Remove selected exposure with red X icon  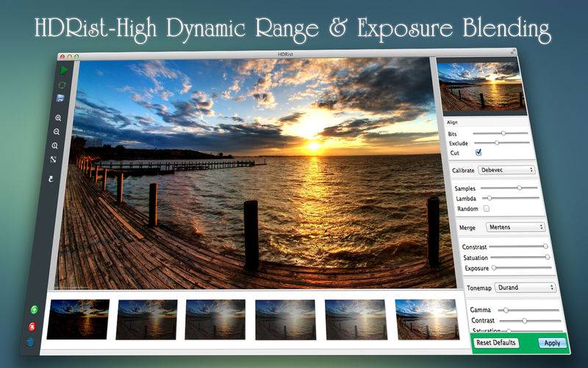(x=32, y=327)
